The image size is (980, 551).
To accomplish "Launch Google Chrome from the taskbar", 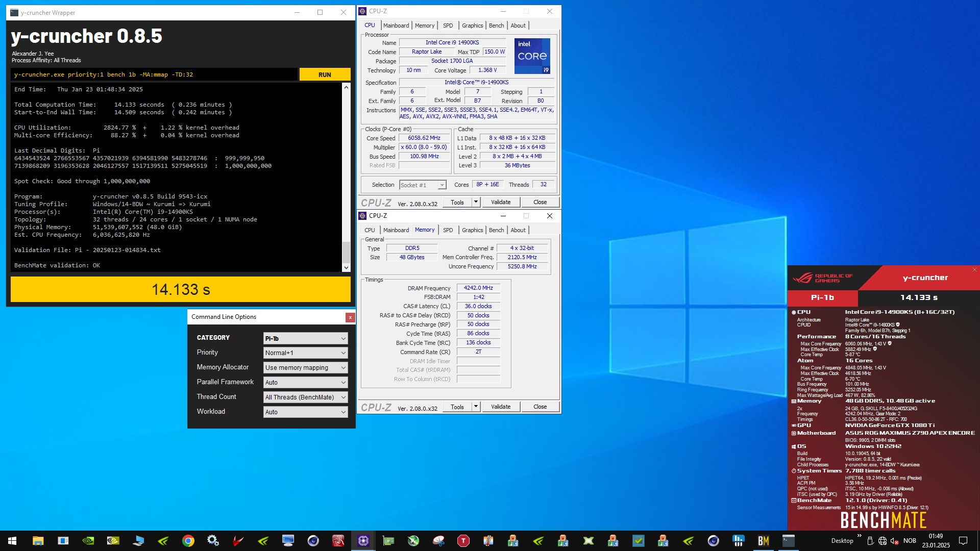I will tap(188, 541).
